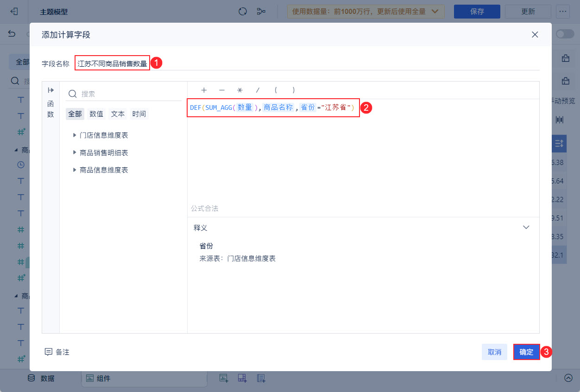
Task: Click the barcode-style column icon on right
Action: 560,120
